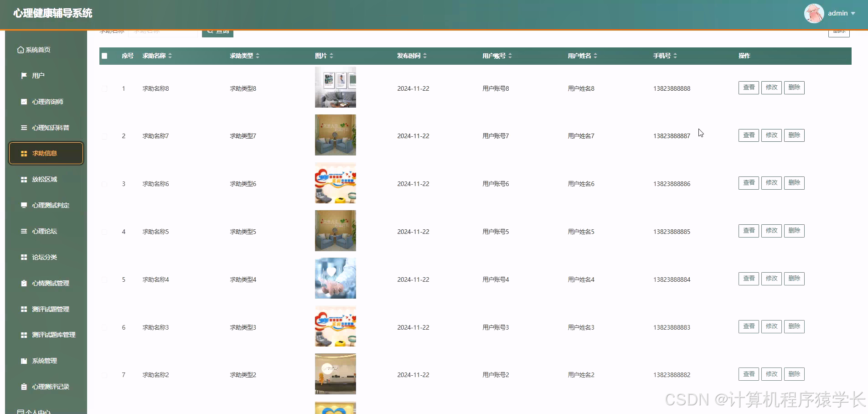Click the clipboard icon beside 心情测试管理

click(x=24, y=283)
